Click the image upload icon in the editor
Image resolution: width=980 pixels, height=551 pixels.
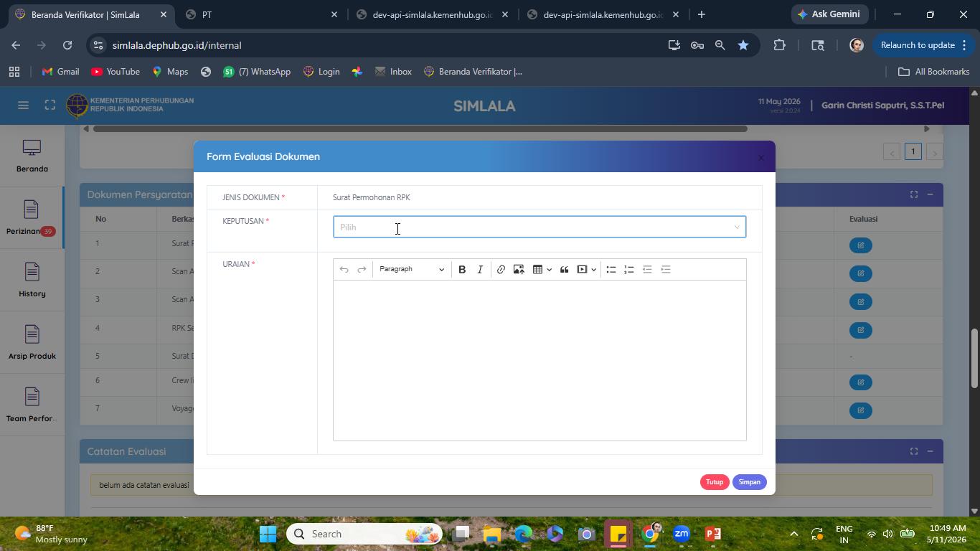coord(519,270)
